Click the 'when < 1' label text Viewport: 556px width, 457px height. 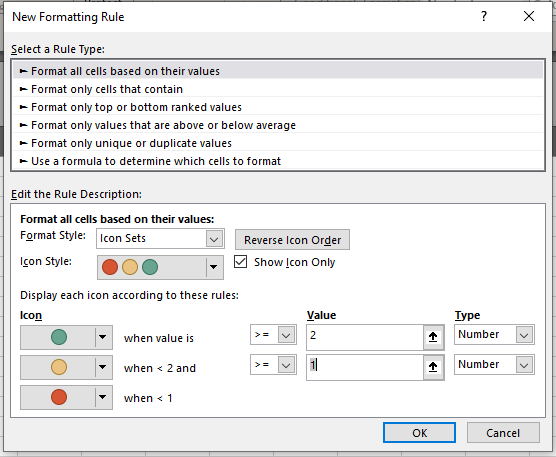[x=148, y=398]
